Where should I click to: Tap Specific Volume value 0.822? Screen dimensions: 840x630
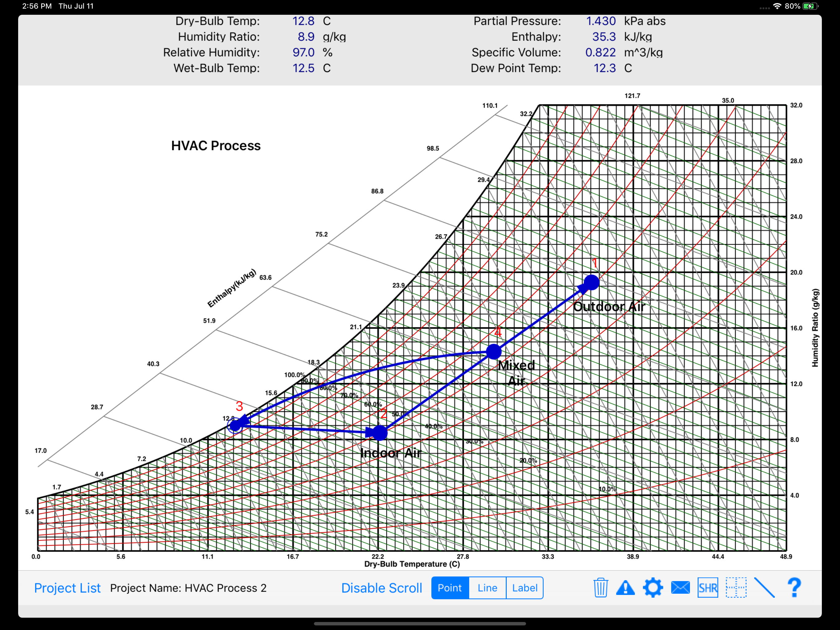click(600, 52)
